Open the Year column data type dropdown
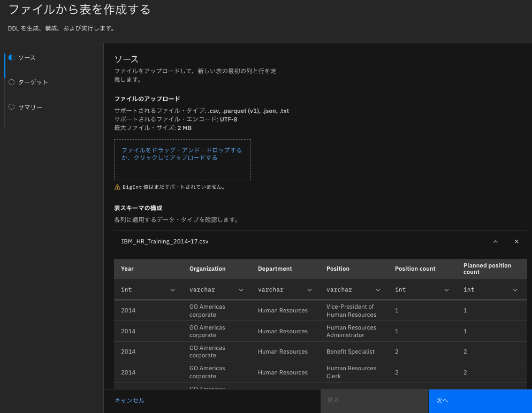 (x=172, y=289)
